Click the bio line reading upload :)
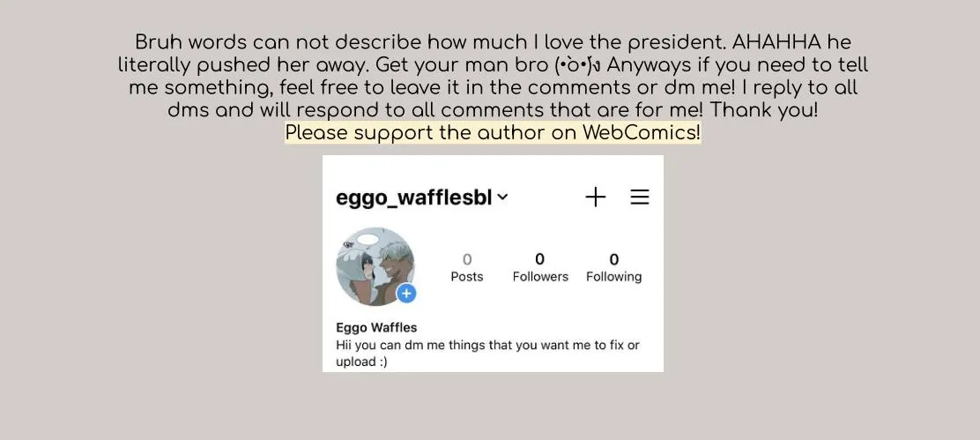 pos(361,362)
